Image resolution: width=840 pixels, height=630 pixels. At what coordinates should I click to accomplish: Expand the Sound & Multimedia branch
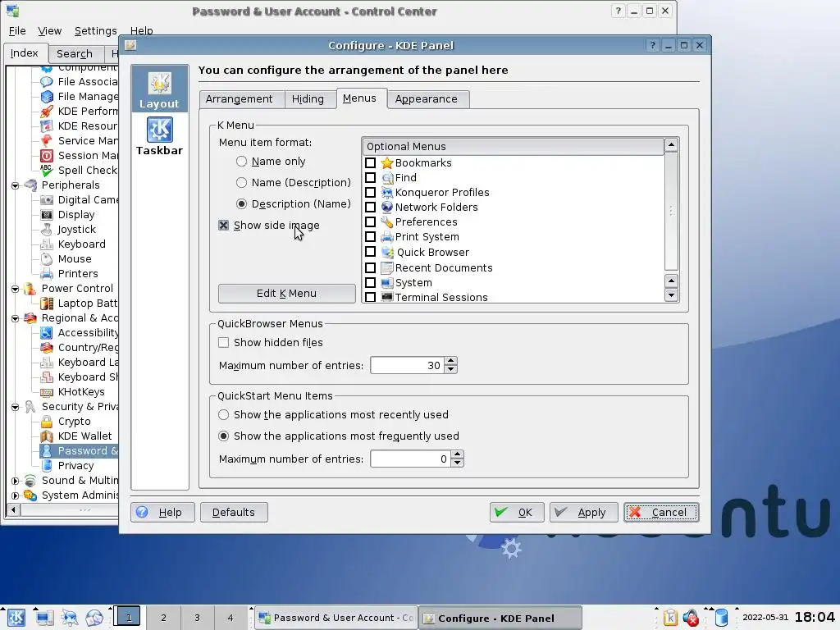pyautogui.click(x=15, y=481)
